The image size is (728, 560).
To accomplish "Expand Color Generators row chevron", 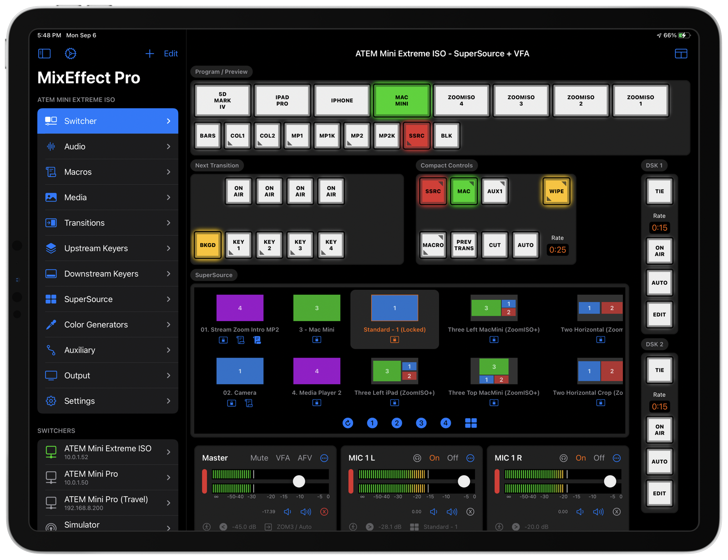I will tap(168, 325).
